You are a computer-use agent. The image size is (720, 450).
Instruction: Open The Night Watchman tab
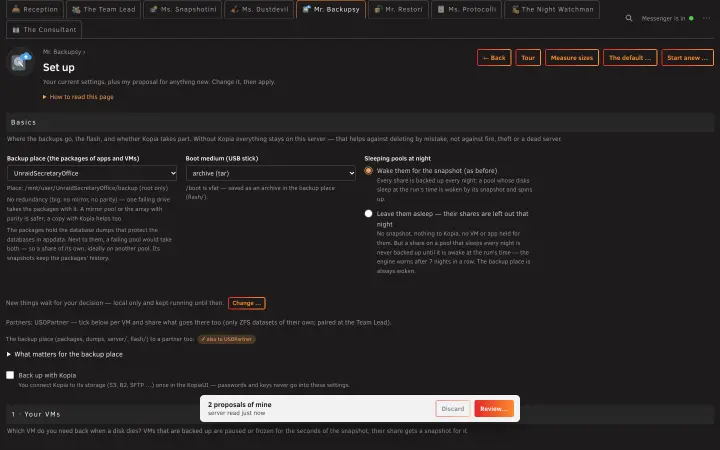(551, 9)
